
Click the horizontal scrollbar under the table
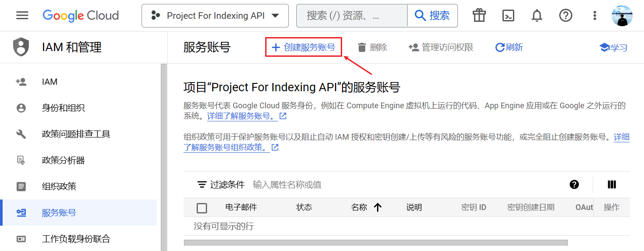pos(376,243)
